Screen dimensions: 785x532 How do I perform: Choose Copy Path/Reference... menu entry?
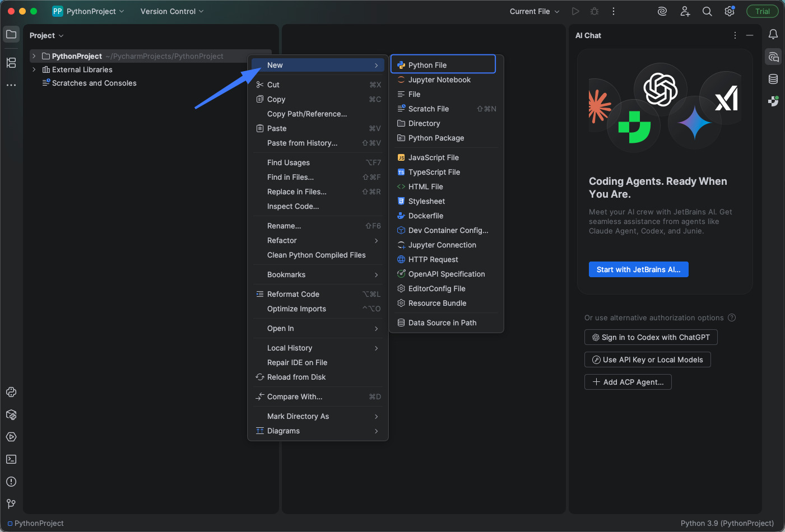point(318,114)
